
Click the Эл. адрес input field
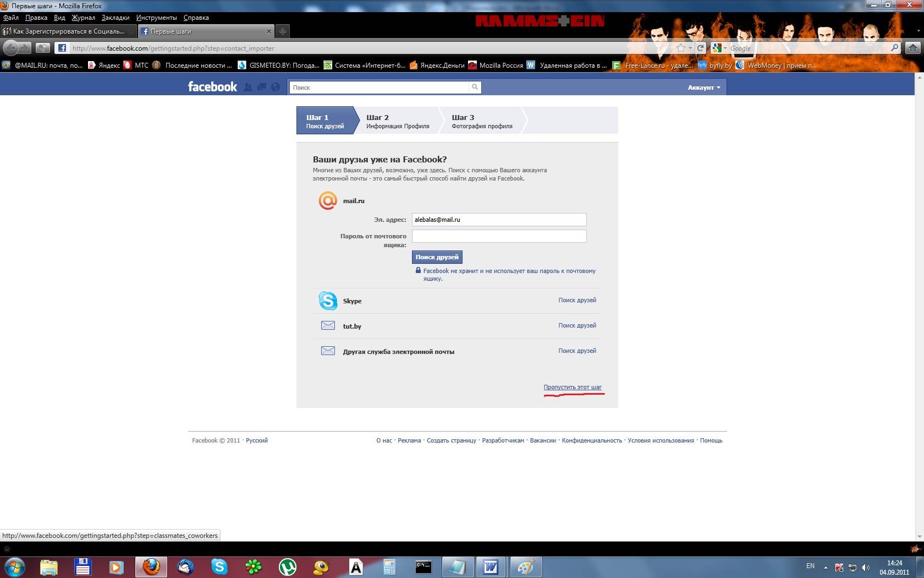click(x=499, y=220)
